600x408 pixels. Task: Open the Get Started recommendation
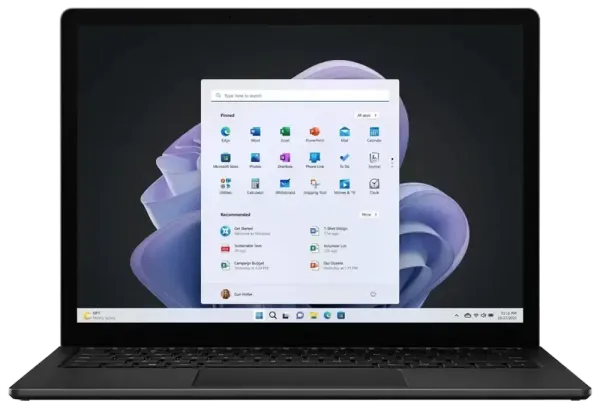pyautogui.click(x=245, y=231)
